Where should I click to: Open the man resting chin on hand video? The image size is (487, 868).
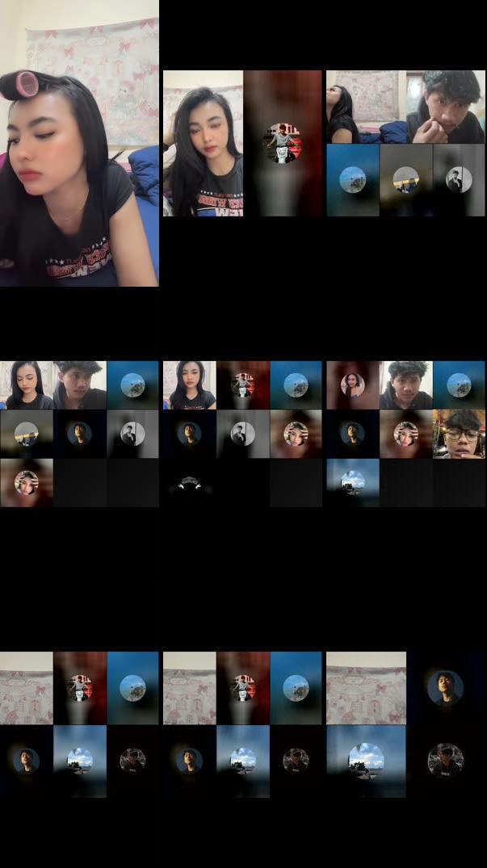click(446, 107)
